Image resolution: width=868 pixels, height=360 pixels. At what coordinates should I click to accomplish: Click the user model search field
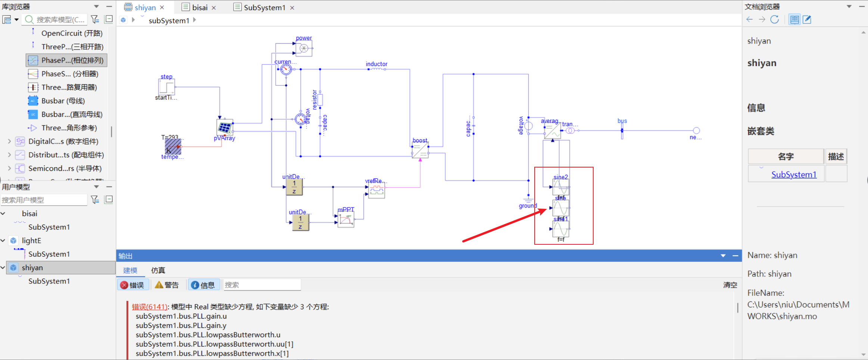44,200
